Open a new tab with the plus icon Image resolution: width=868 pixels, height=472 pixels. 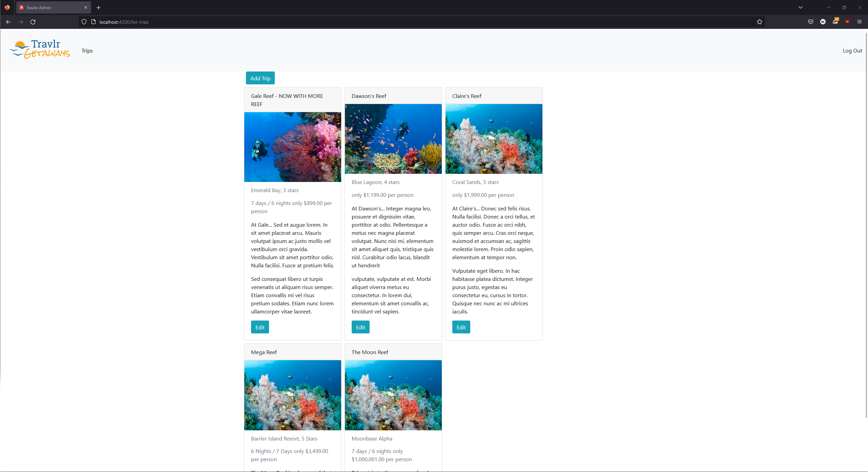[x=99, y=7]
